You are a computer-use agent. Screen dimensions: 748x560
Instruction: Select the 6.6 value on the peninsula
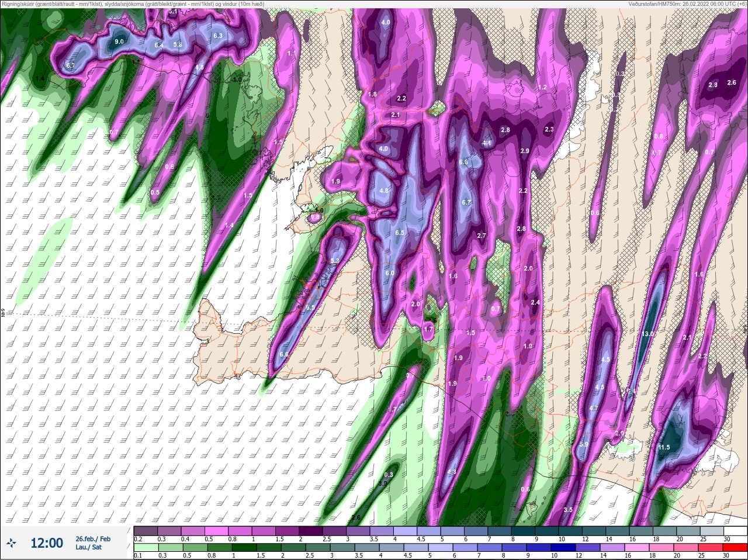[x=284, y=354]
